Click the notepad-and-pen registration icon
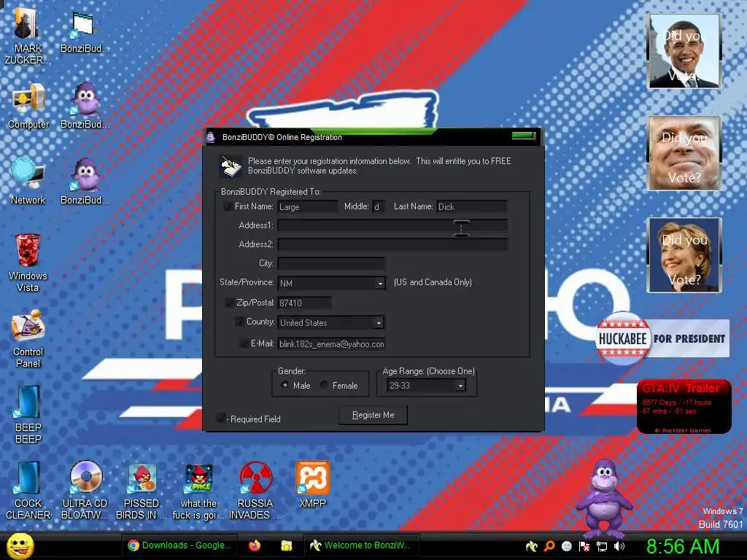 point(230,166)
